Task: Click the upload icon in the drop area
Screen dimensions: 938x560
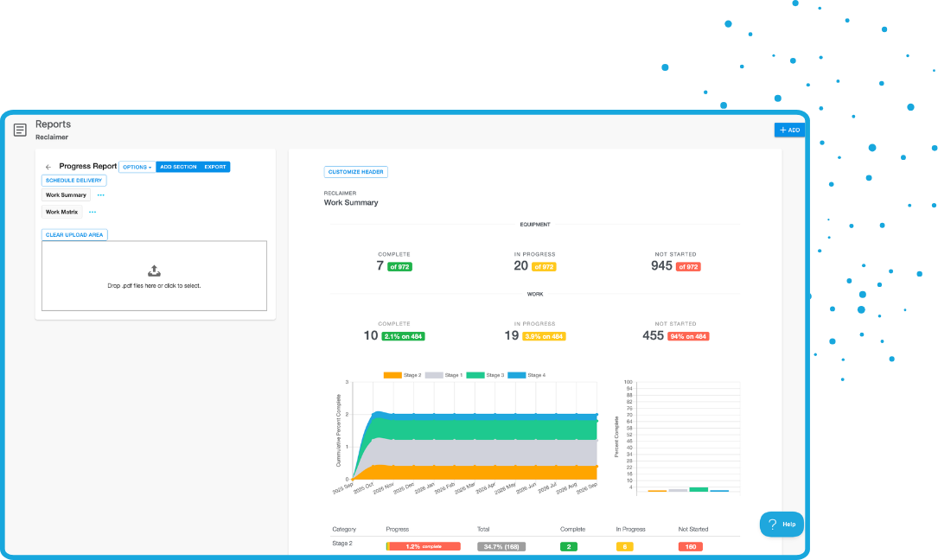Action: [x=155, y=271]
